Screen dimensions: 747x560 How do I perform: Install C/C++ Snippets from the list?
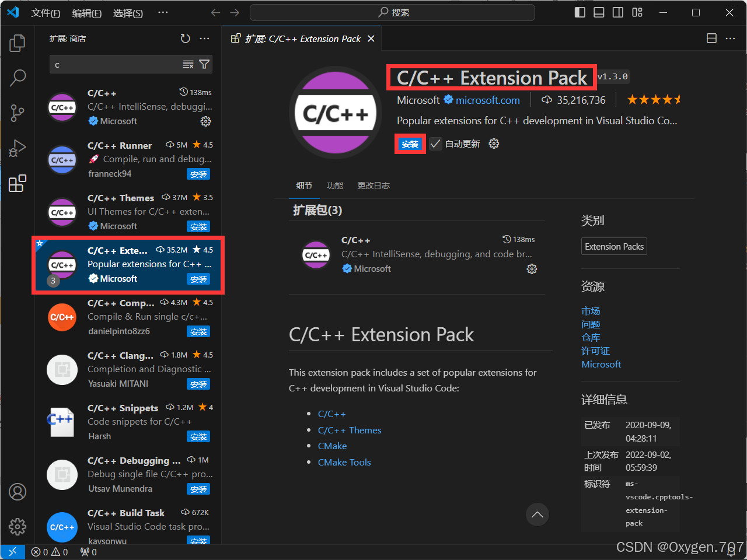[x=198, y=436]
